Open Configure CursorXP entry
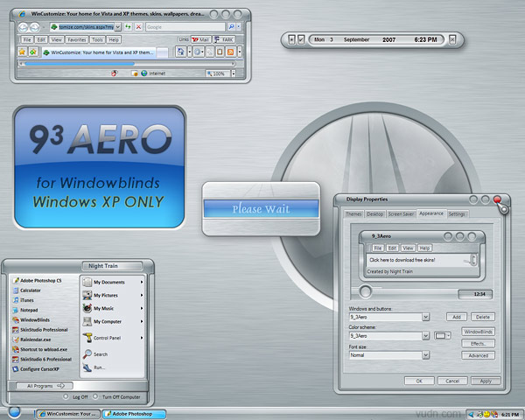The image size is (525, 420). 36,369
